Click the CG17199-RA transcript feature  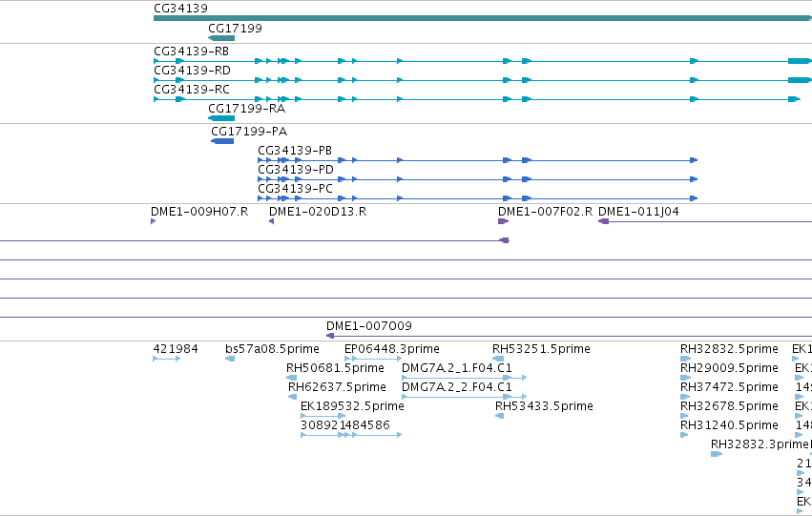click(x=221, y=118)
